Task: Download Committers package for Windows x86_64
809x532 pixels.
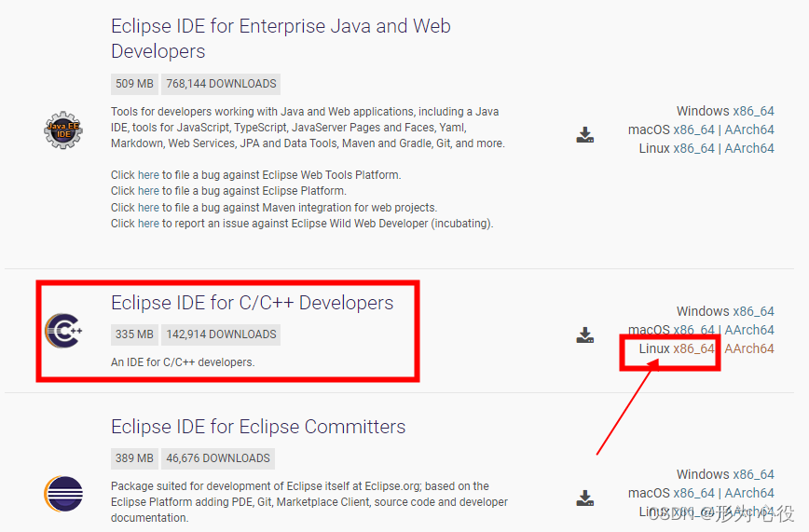Action: point(753,474)
